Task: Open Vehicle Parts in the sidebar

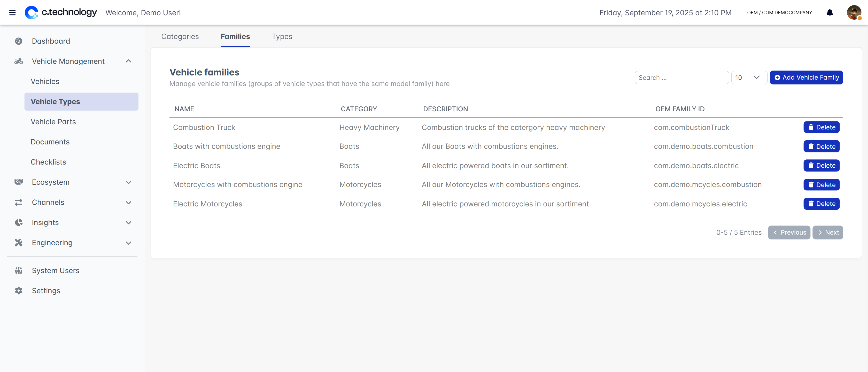Action: coord(53,122)
